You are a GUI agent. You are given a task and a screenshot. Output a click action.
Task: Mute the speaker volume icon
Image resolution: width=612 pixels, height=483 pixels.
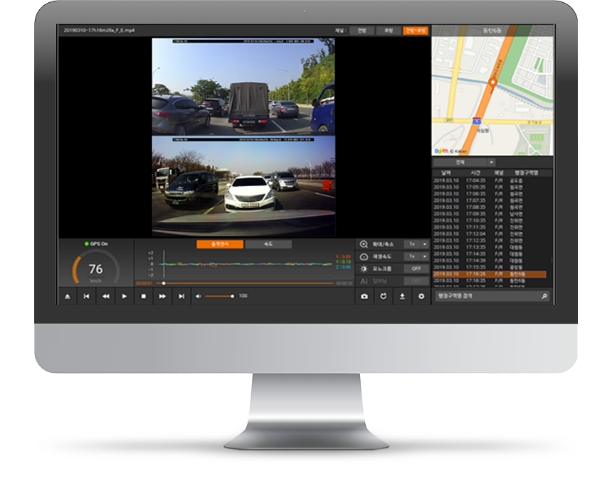coord(199,297)
